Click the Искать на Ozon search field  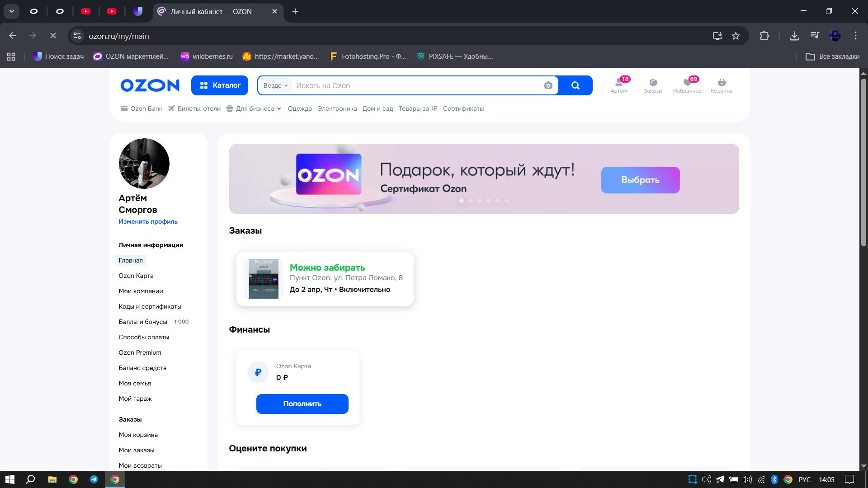pos(416,86)
